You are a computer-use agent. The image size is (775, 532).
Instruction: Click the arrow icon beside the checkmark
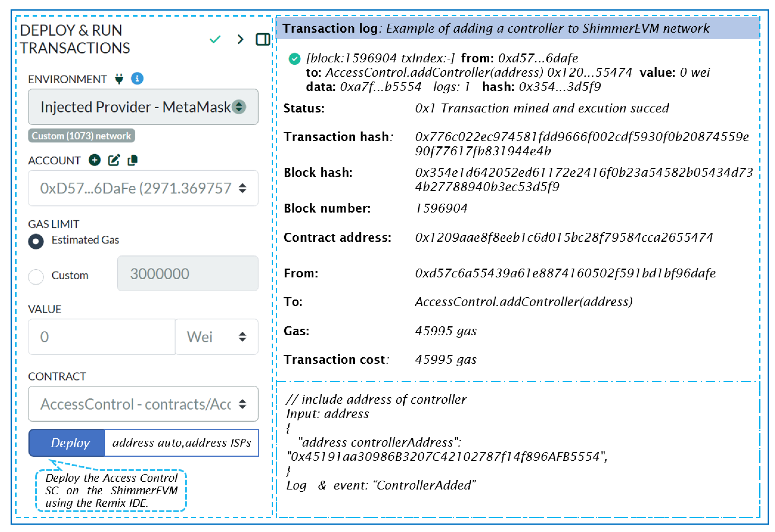tap(240, 39)
